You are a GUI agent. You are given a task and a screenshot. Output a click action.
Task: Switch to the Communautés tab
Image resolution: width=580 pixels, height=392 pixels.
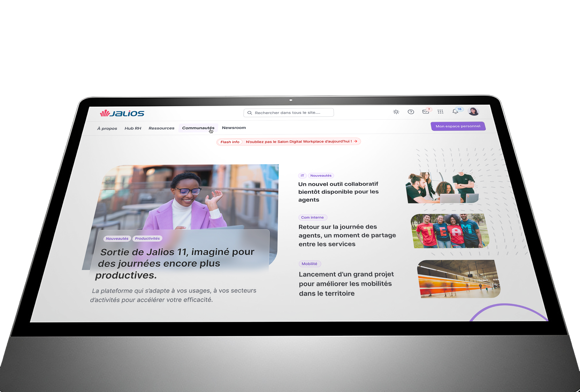tap(198, 128)
